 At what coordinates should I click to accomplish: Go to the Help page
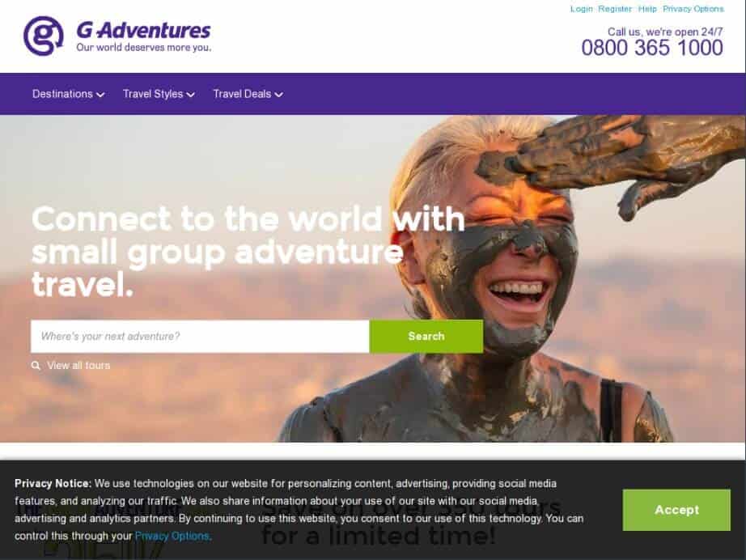pyautogui.click(x=647, y=9)
